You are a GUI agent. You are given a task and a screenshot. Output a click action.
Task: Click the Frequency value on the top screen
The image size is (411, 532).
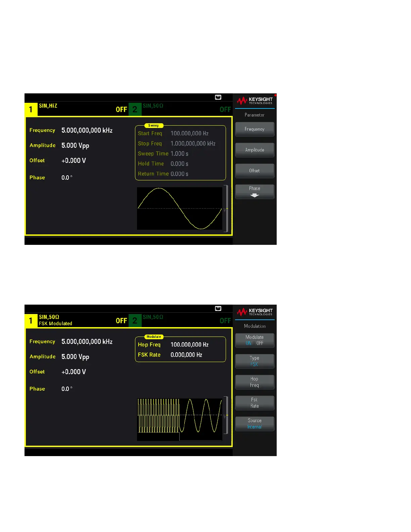click(x=87, y=130)
